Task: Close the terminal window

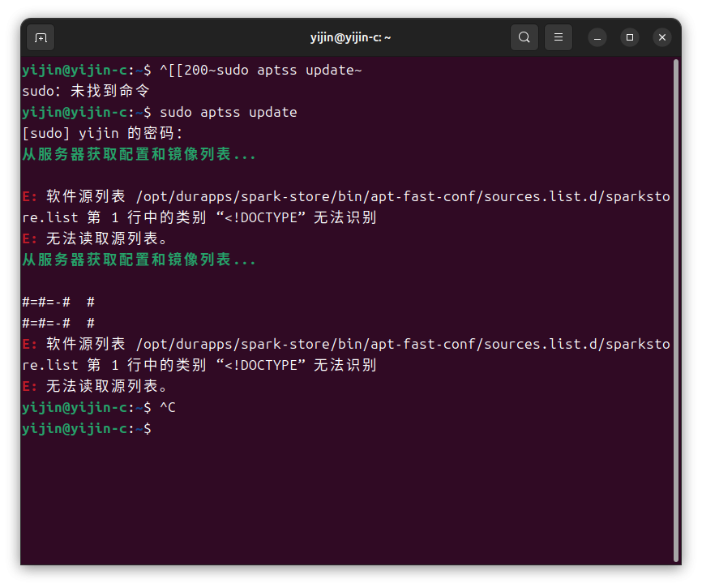Action: click(x=662, y=37)
